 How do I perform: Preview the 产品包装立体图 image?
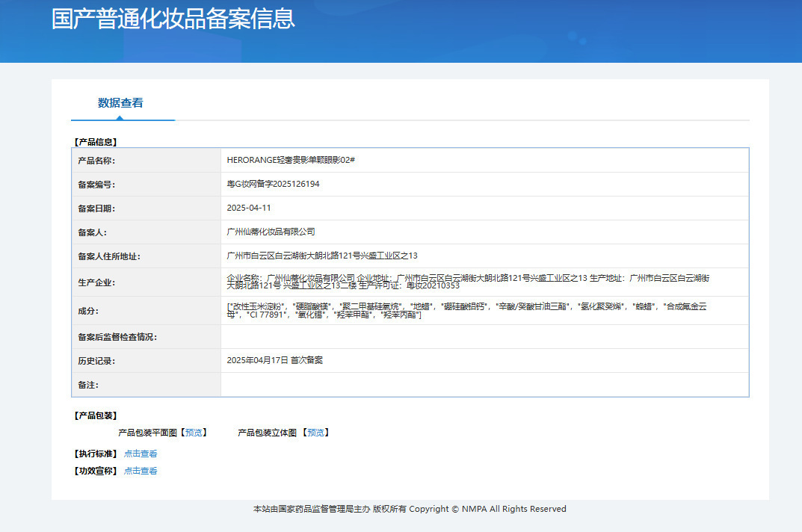315,433
